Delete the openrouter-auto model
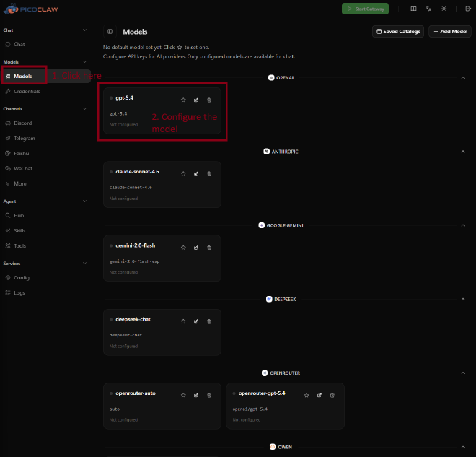Viewport: 476px width, 457px height. click(x=209, y=396)
